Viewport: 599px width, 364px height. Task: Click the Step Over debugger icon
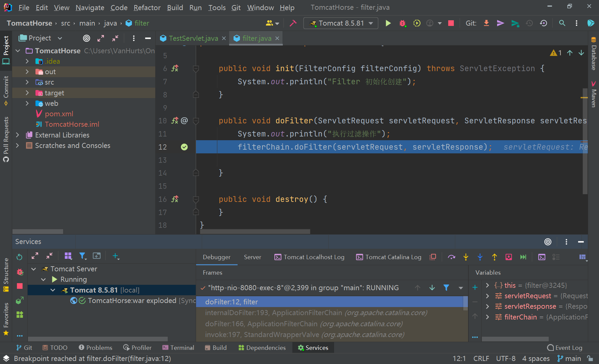(x=451, y=257)
